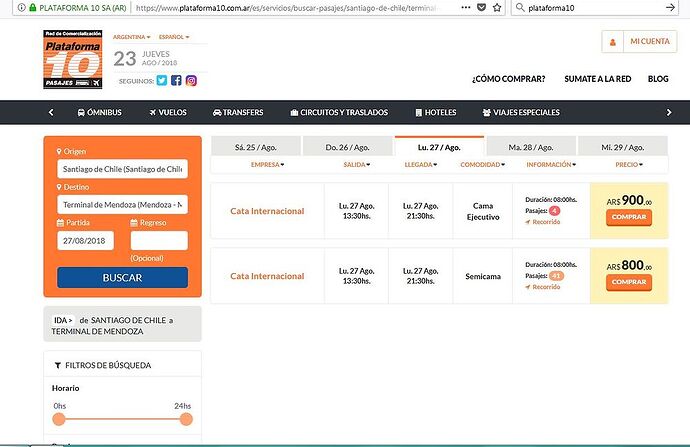Screen dimensions: 690x447
Task: Click the search go arrow
Action: click(670, 7)
